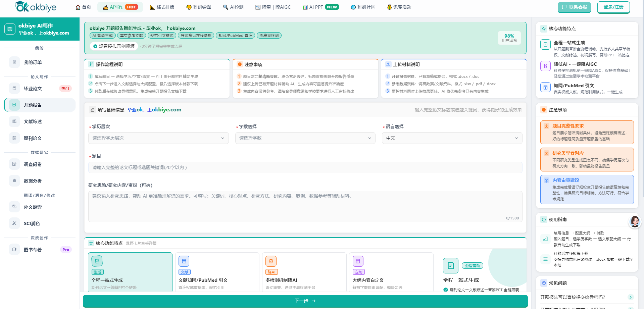644x309 pixels.
Task: Click the 使用指南 header icon
Action: tap(544, 219)
